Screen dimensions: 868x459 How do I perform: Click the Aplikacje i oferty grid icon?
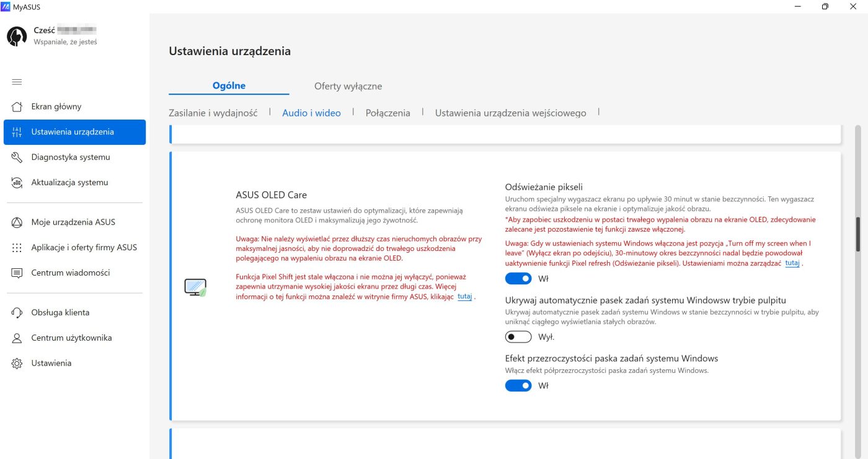point(17,248)
